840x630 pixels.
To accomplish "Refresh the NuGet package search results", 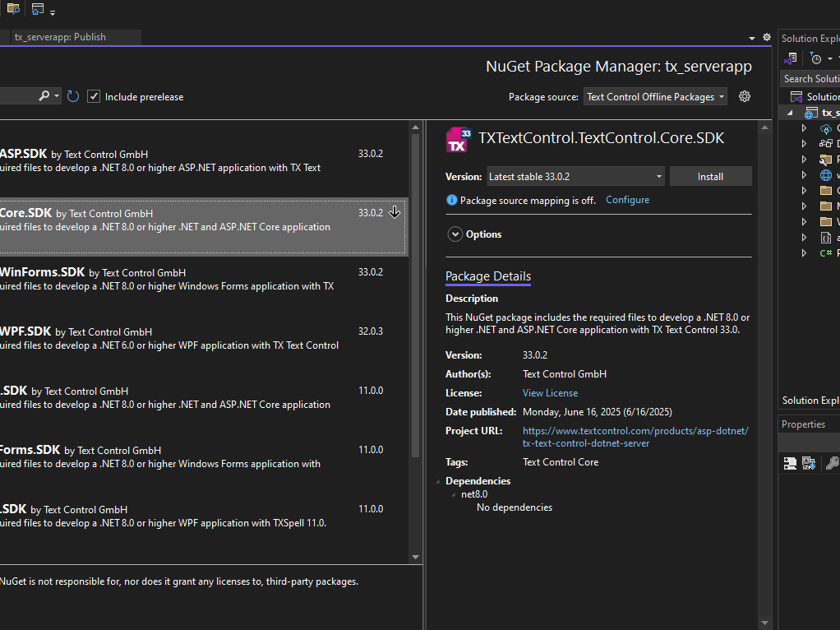I will (x=72, y=96).
